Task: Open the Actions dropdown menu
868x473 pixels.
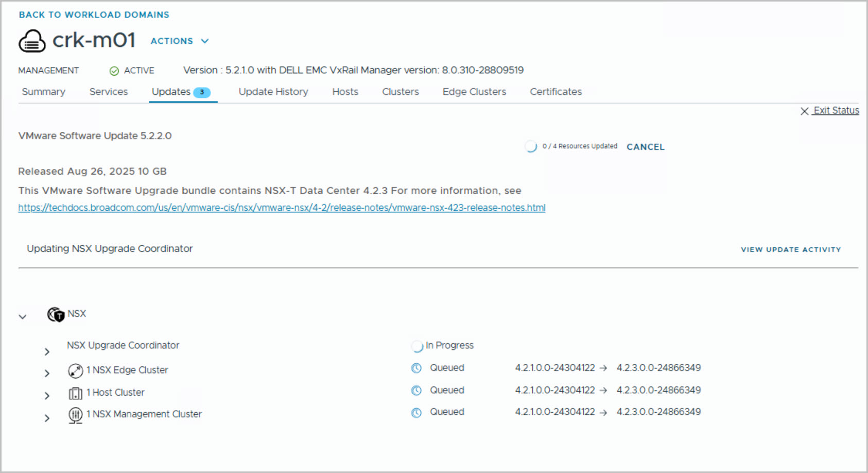Action: pyautogui.click(x=179, y=41)
